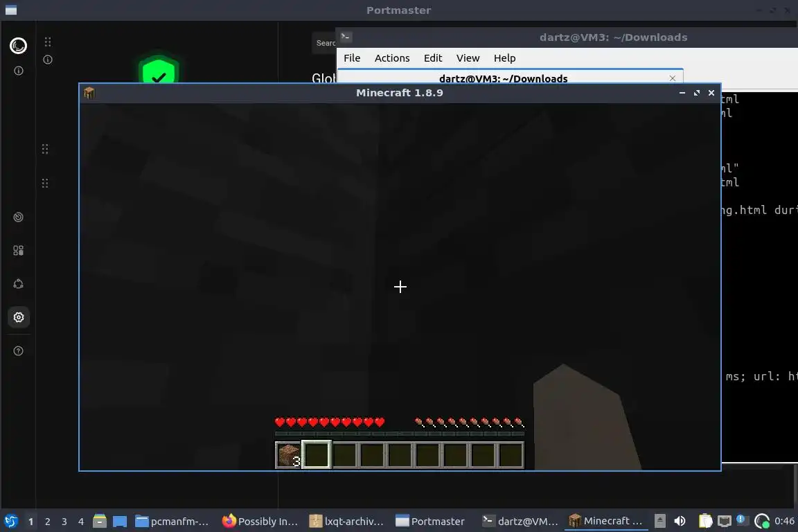Launch the file manager quicklaunch icon
798x532 pixels.
pyautogui.click(x=100, y=521)
